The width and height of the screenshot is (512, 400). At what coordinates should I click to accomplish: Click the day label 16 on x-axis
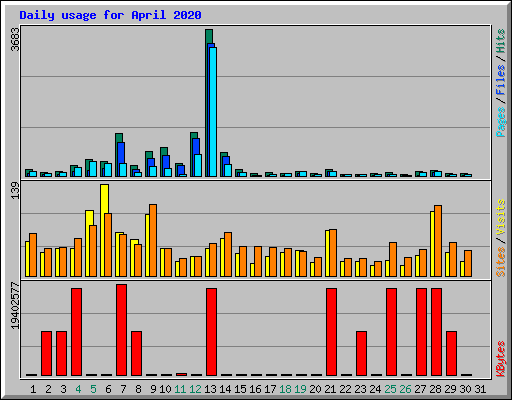[x=255, y=389]
